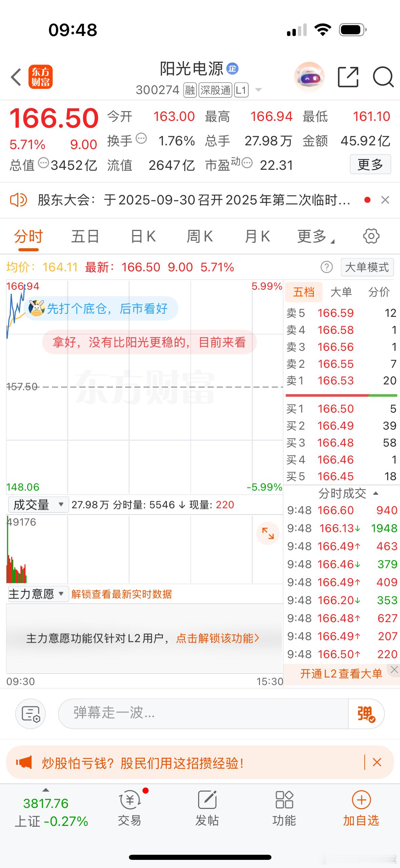Tap the 弹幕走一波 input field

pos(203,713)
